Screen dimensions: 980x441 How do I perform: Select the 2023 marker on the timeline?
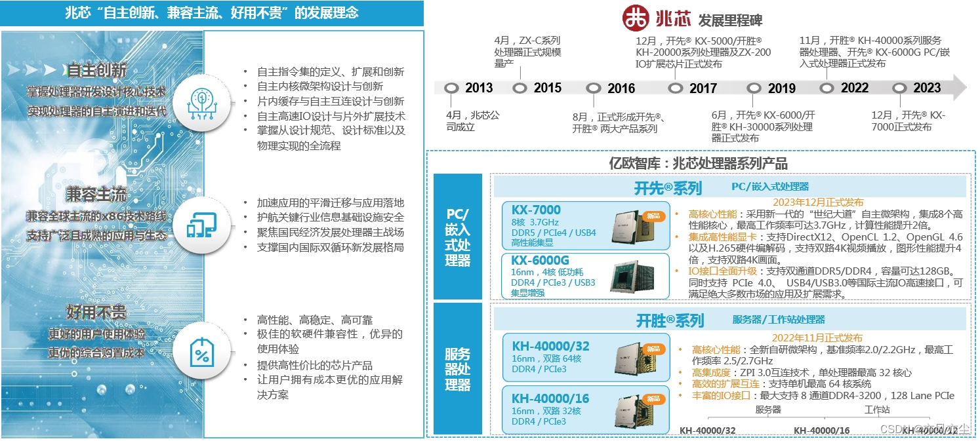click(900, 88)
